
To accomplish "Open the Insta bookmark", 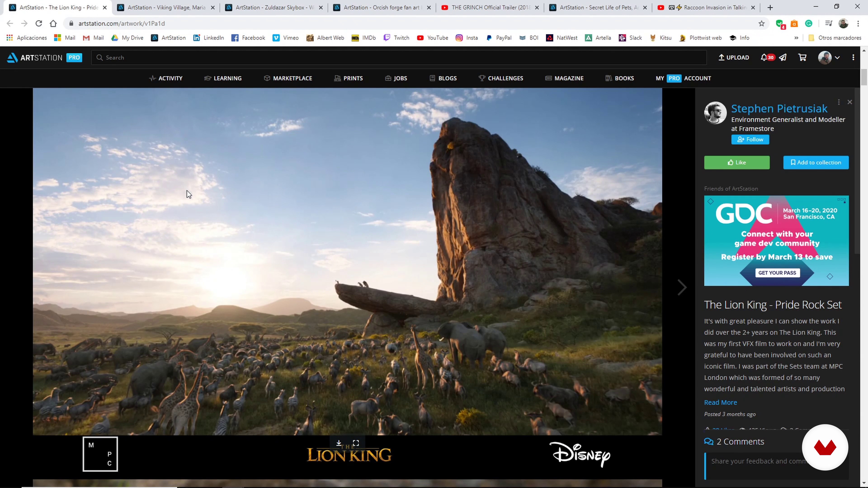I will 467,38.
